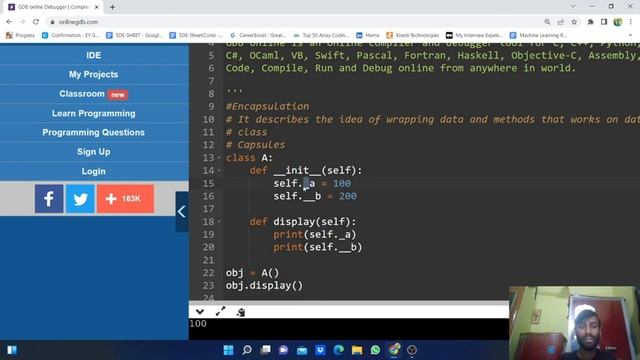Open the My Interview Experi... bookmark

tap(474, 36)
